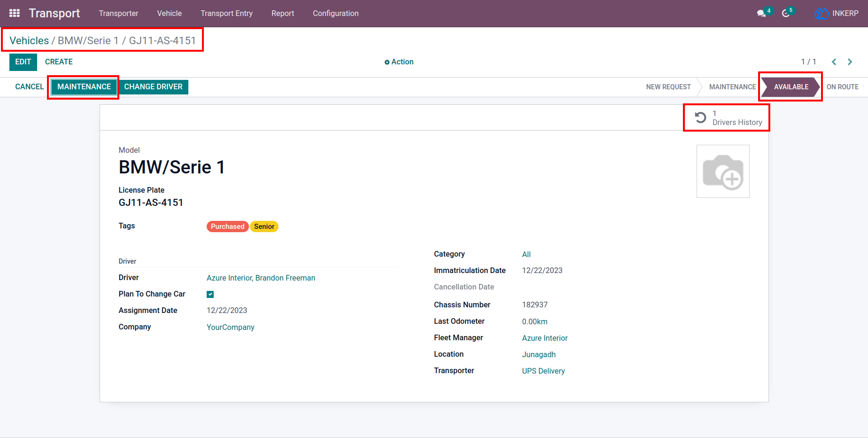Click the CANCEL button
The width and height of the screenshot is (868, 438).
[29, 86]
